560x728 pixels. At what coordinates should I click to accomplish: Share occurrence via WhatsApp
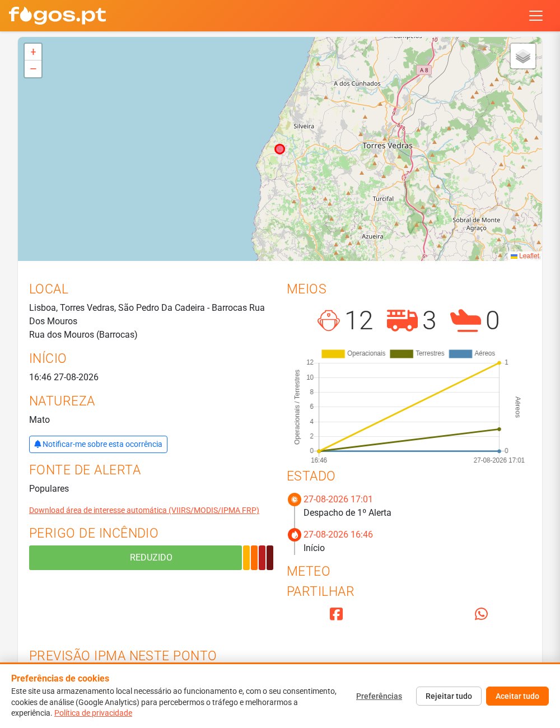click(x=481, y=614)
